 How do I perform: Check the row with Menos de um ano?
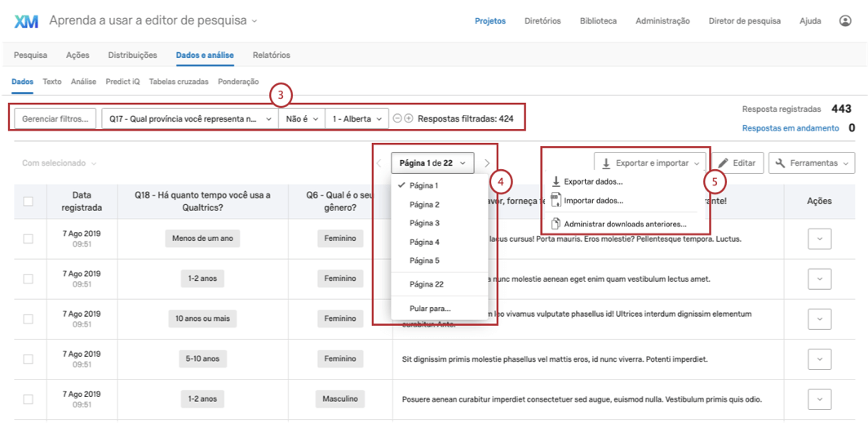(x=29, y=238)
